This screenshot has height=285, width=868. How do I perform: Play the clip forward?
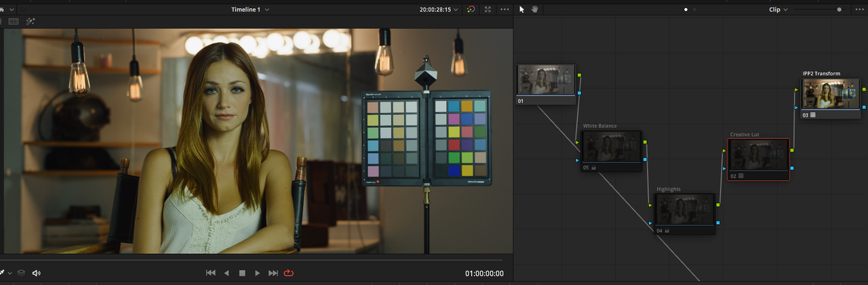click(257, 273)
